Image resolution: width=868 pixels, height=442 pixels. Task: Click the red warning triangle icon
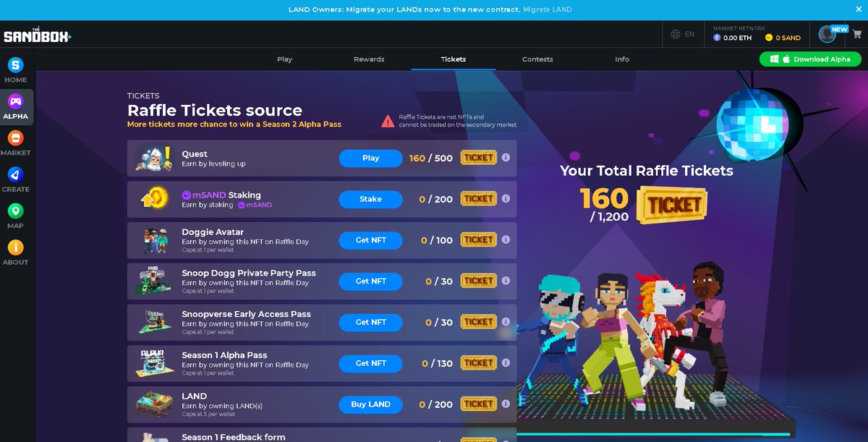pos(388,121)
